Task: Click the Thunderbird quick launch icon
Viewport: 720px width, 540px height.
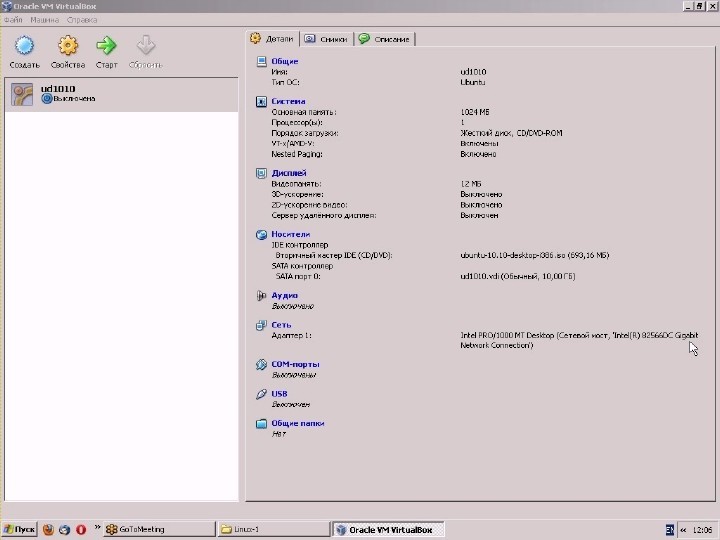Action: click(x=64, y=529)
